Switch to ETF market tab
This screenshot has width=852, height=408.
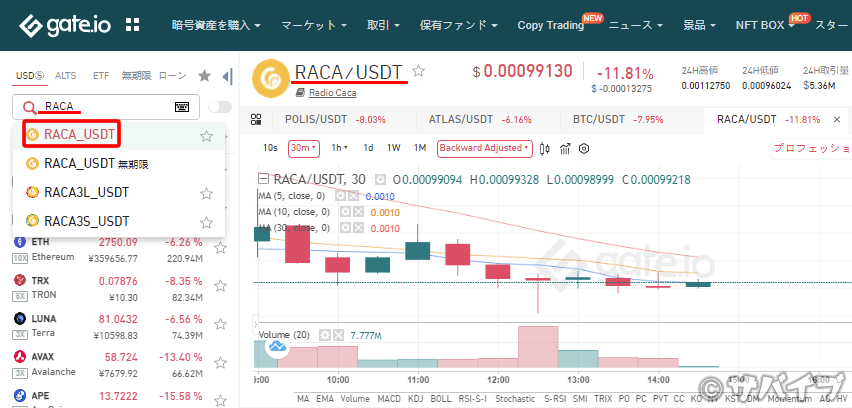pyautogui.click(x=101, y=76)
